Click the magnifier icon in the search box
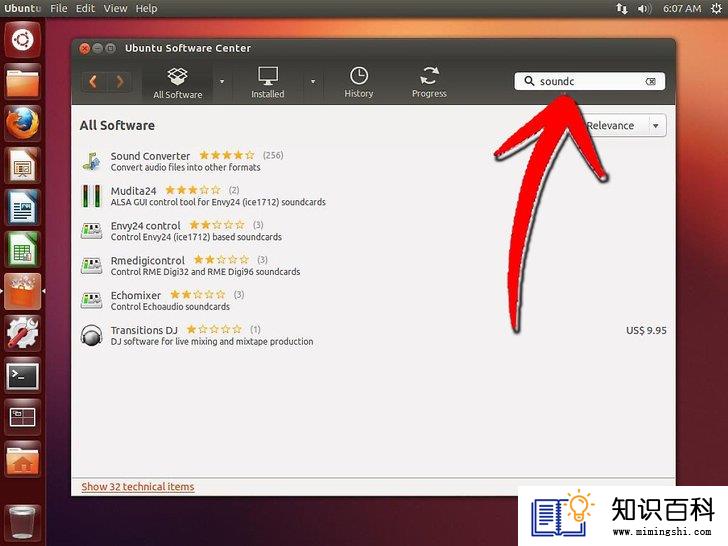 (x=529, y=81)
